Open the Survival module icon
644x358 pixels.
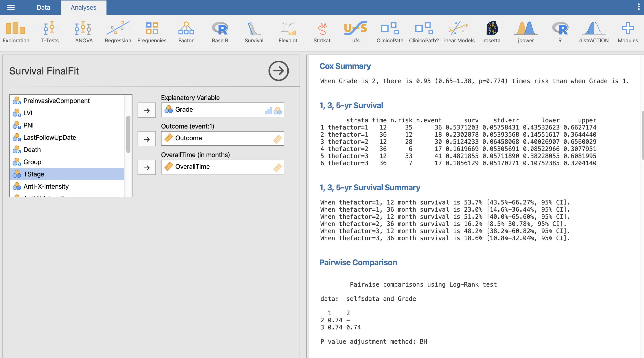[254, 32]
